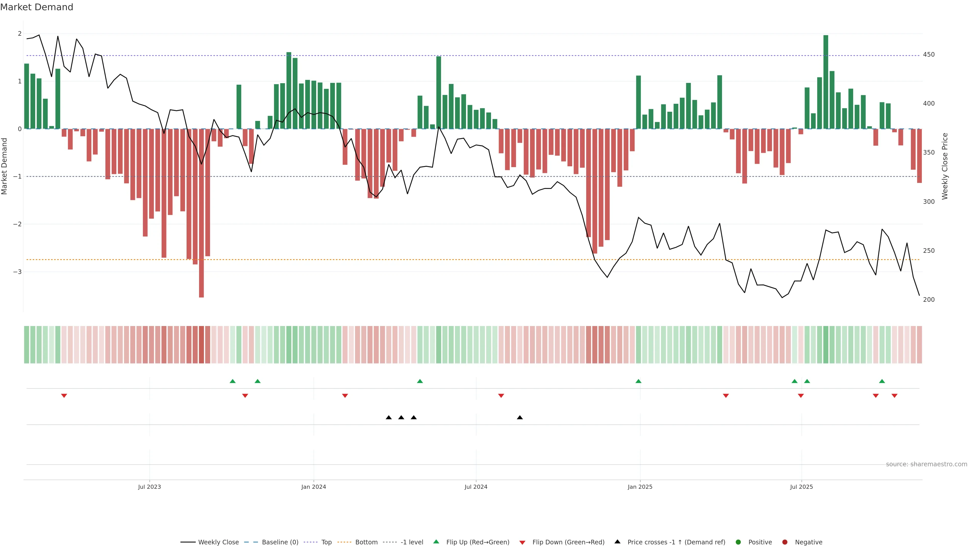Click the black Price crosses -1 legend triangle
980x551 pixels.
[617, 542]
